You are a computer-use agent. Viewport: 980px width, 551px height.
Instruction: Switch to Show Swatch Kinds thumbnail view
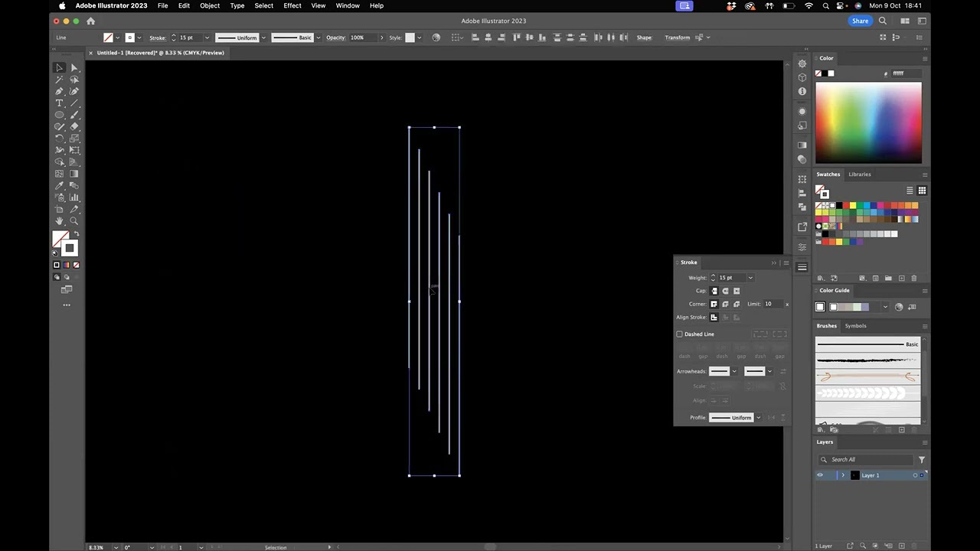(922, 191)
